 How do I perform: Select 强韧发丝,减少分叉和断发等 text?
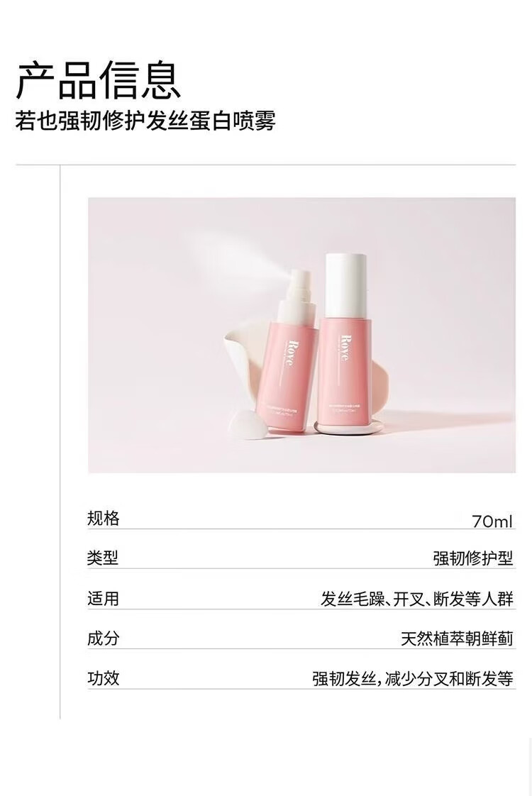pos(413,678)
